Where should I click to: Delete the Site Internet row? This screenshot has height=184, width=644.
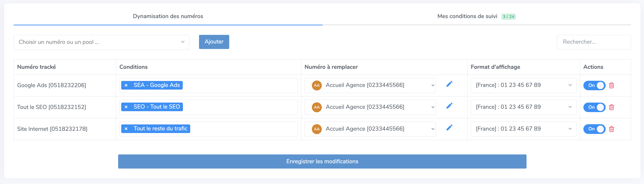coord(612,129)
